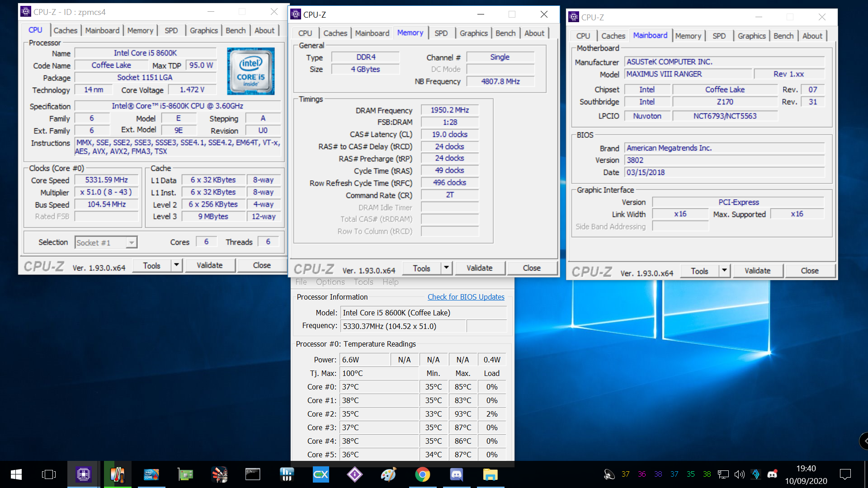Click Tools button in the zpmcs4 window
Screen dimensions: 868x488
click(x=152, y=265)
